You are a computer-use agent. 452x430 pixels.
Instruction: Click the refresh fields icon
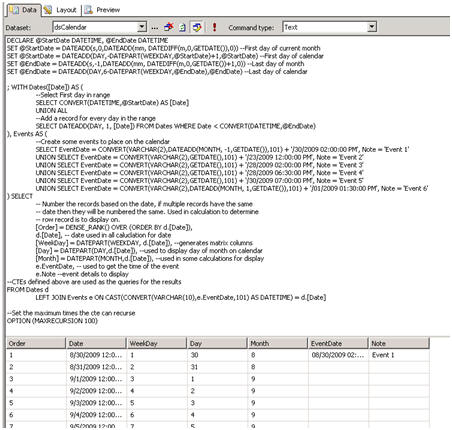182,27
